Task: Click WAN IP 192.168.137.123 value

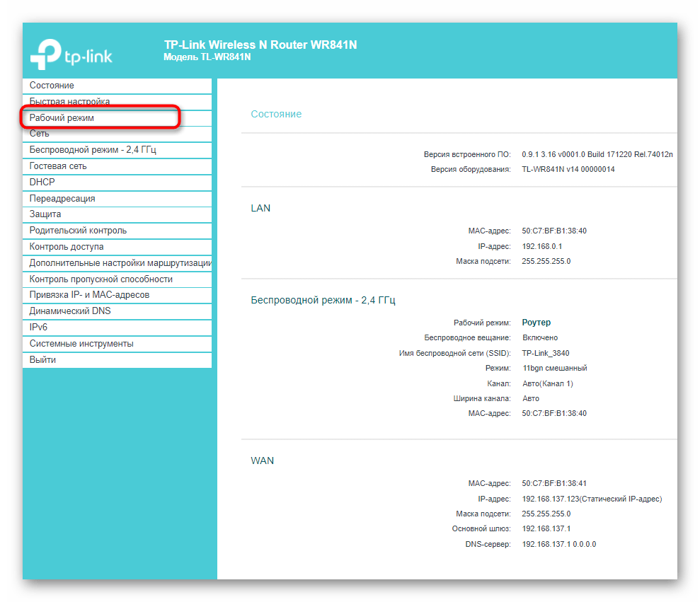Action: coord(592,499)
